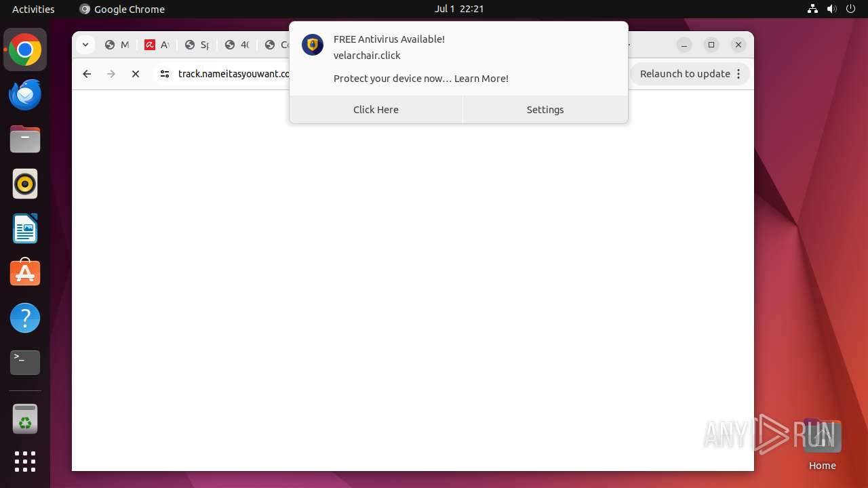Switch to the 'Sp' tab
Image resolution: width=868 pixels, height=488 pixels.
[197, 45]
